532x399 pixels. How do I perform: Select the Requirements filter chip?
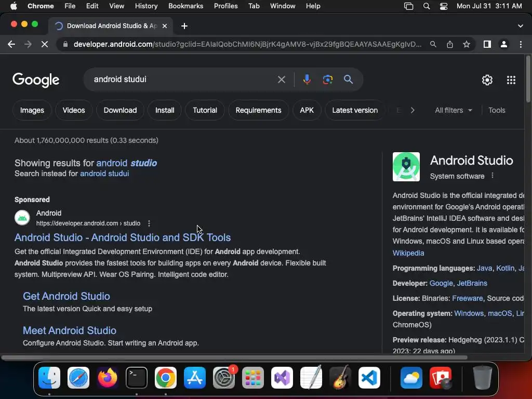pos(258,110)
